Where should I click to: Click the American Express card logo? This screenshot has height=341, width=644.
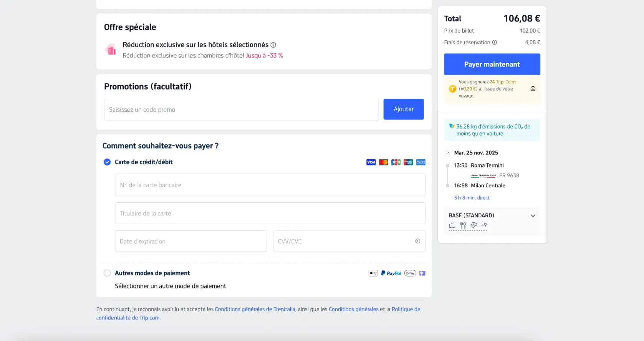click(x=421, y=162)
